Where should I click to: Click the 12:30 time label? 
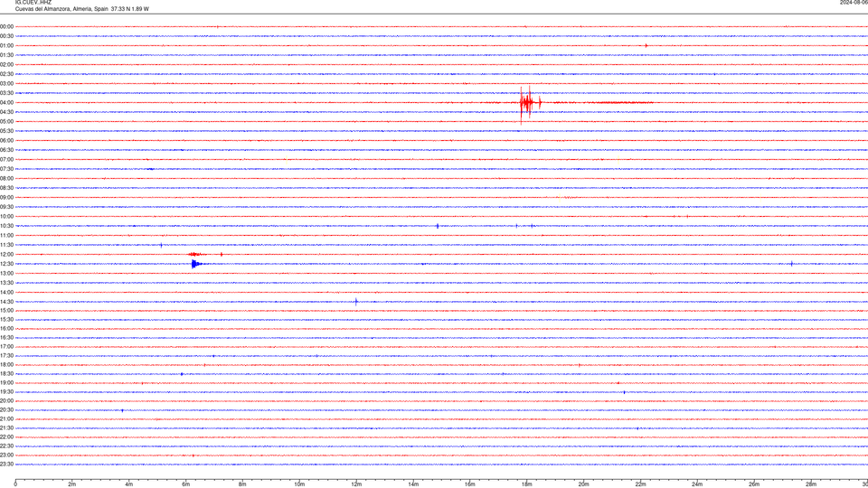tap(6, 264)
